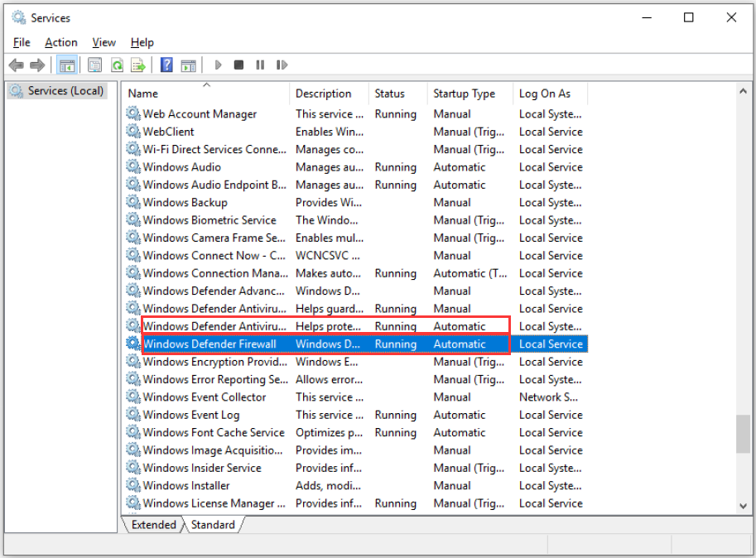The width and height of the screenshot is (756, 558).
Task: Click the Export List toolbar icon
Action: pos(138,65)
